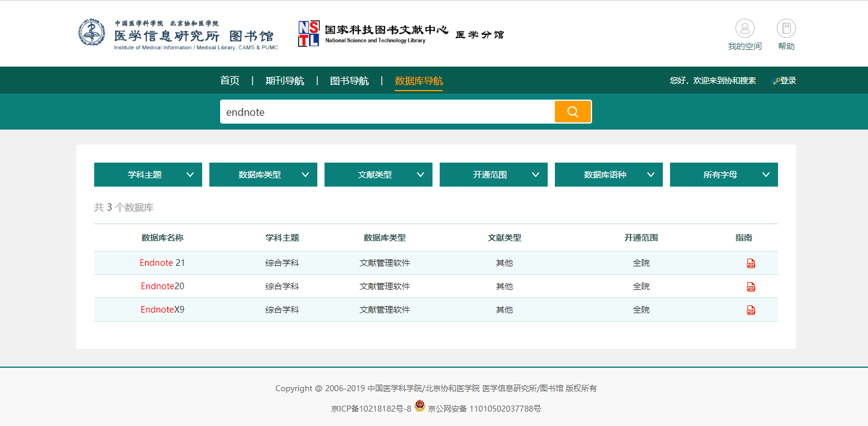Open the Endnote20 database link
Image resolution: width=868 pixels, height=426 pixels.
tap(163, 286)
